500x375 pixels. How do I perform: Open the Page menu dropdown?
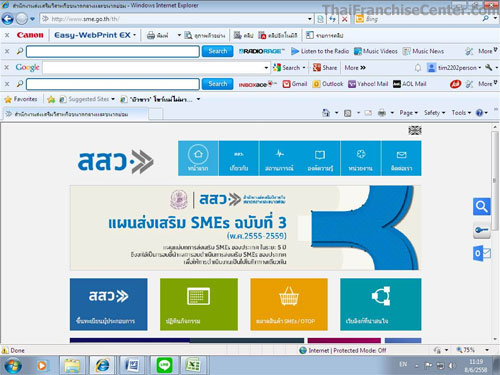[409, 113]
